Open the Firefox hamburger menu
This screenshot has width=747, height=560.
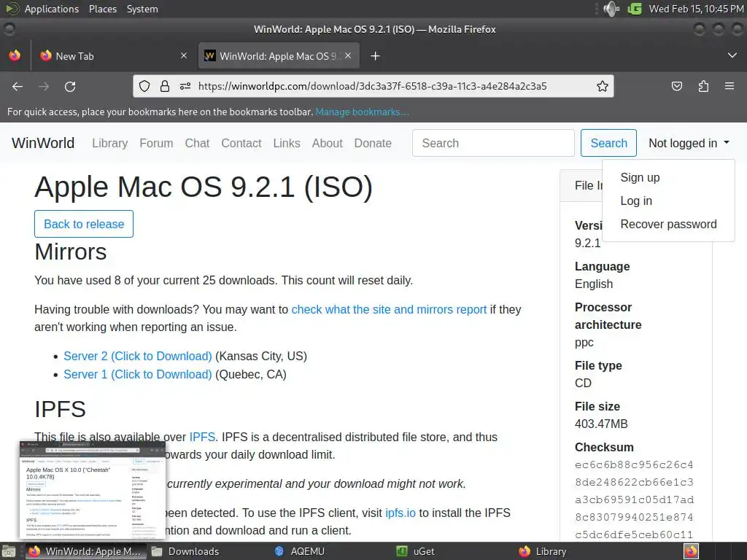[729, 86]
